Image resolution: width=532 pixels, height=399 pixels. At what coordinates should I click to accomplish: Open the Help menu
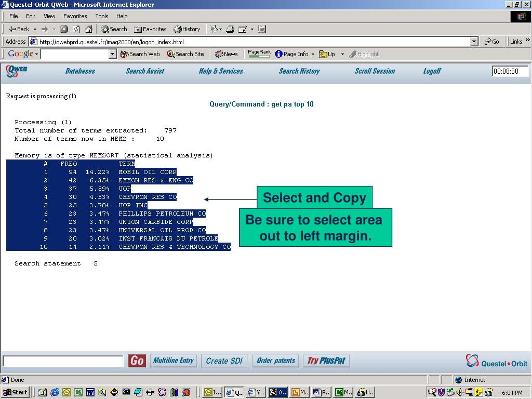point(122,16)
